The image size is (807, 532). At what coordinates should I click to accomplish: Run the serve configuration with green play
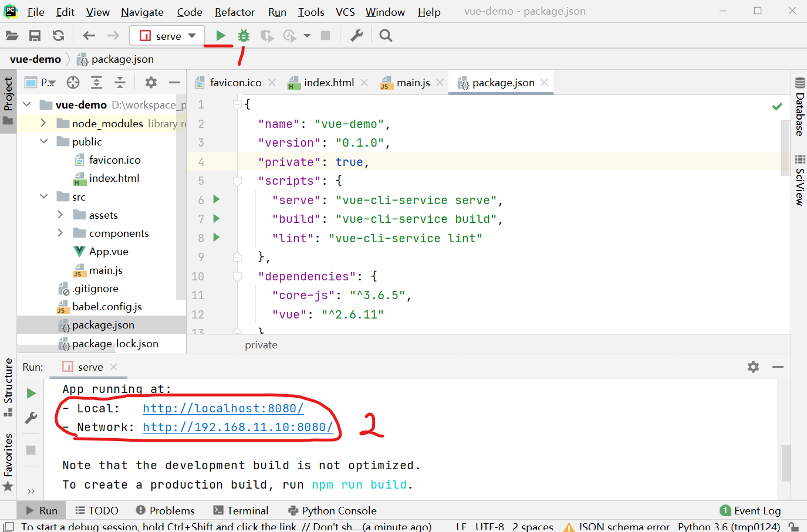[x=221, y=36]
